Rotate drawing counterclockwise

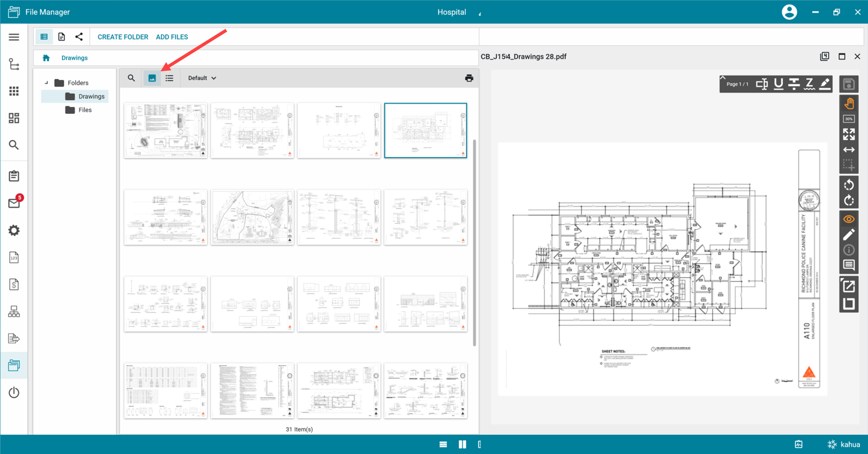848,185
